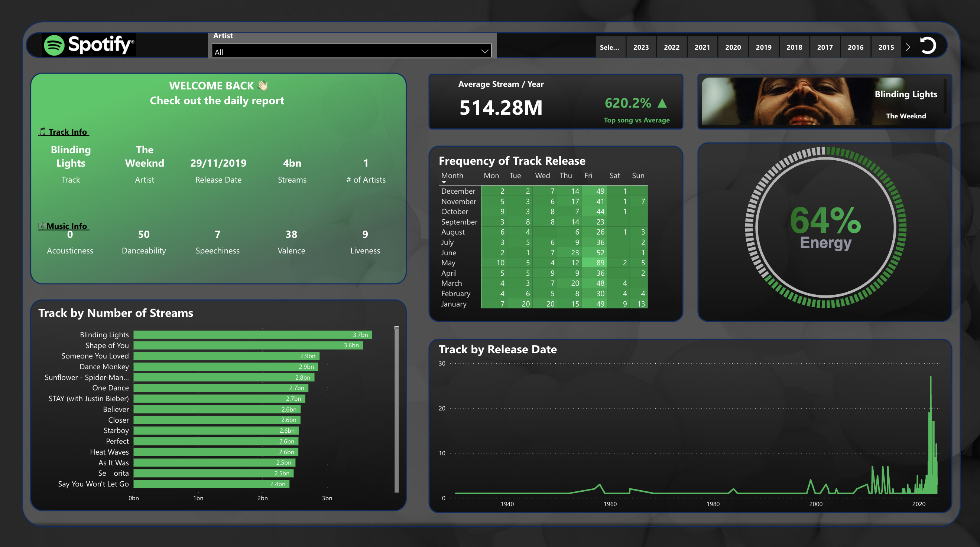Click the right chevron after 2015
Image resolution: width=980 pixels, height=547 pixels.
(908, 47)
